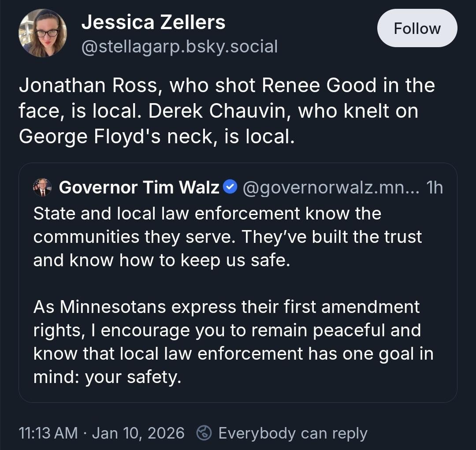Open Jessica Zellers' profile picture
476x450 pixels.
[x=43, y=33]
